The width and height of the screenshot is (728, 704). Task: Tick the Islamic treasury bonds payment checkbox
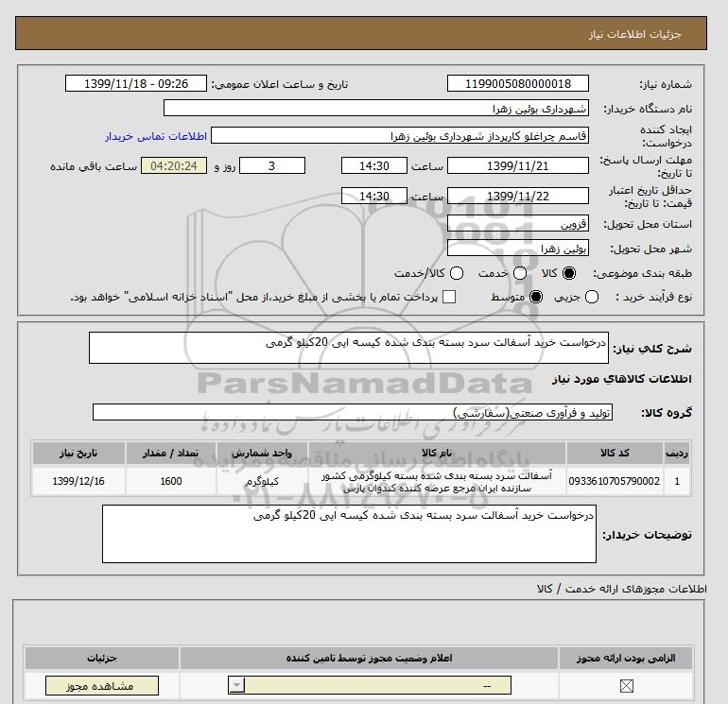coord(449,297)
